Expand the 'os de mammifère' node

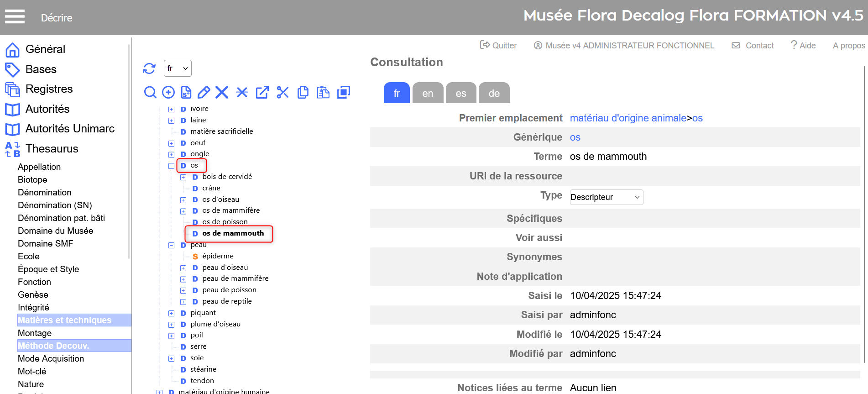click(183, 211)
